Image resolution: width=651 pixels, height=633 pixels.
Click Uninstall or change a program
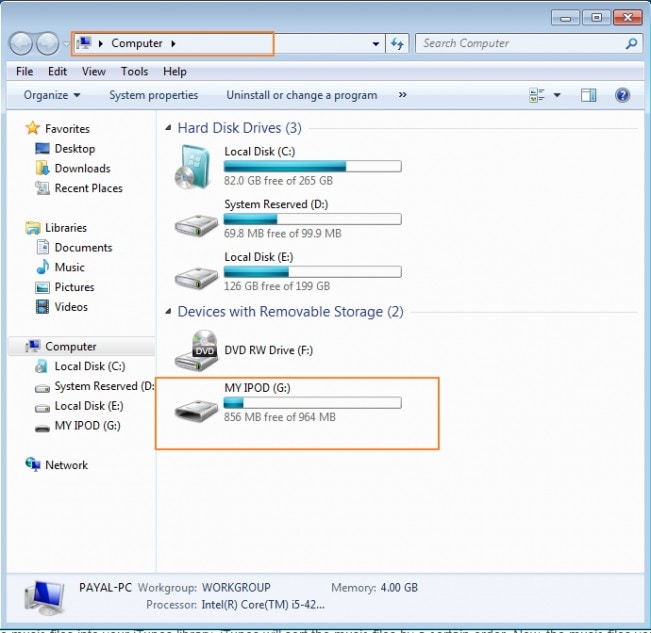[x=302, y=95]
